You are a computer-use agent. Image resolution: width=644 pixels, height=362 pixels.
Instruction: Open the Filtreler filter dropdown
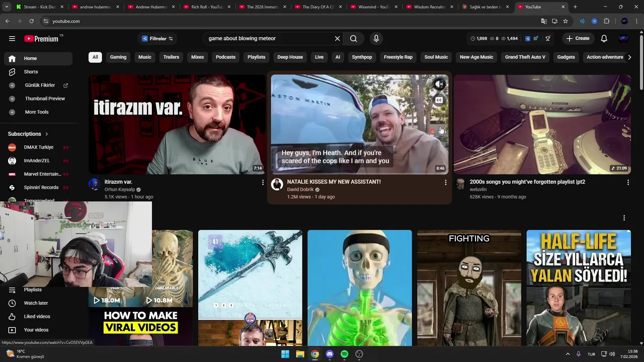[157, 39]
